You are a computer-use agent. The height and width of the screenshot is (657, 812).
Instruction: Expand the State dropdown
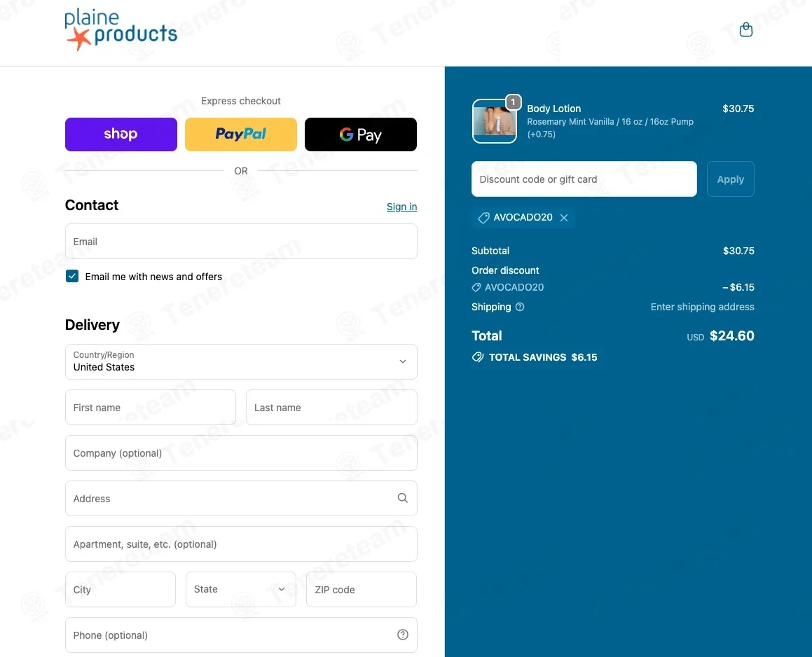241,589
